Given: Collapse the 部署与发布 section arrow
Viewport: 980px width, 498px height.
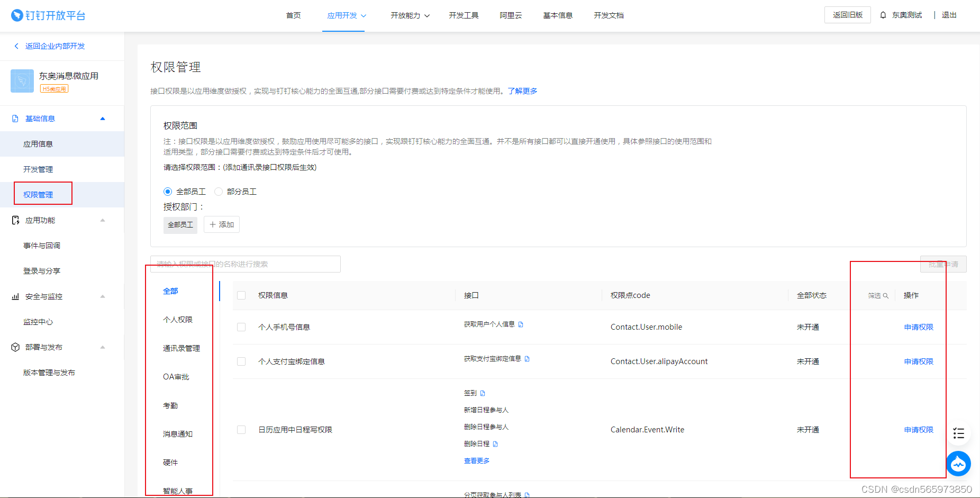Looking at the screenshot, I should click(103, 347).
